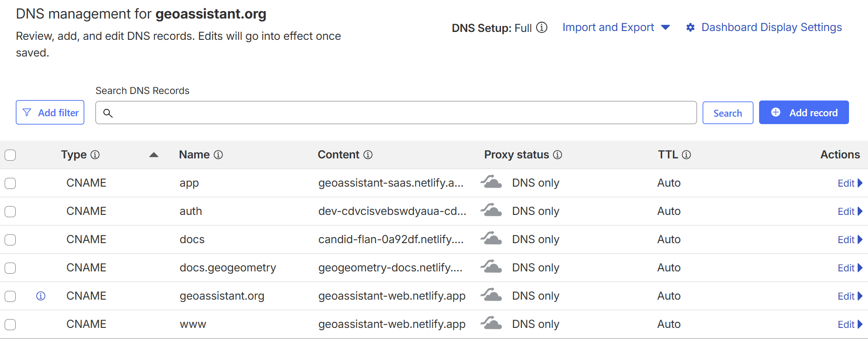
Task: Select the checkbox for the www record
Action: point(10,325)
